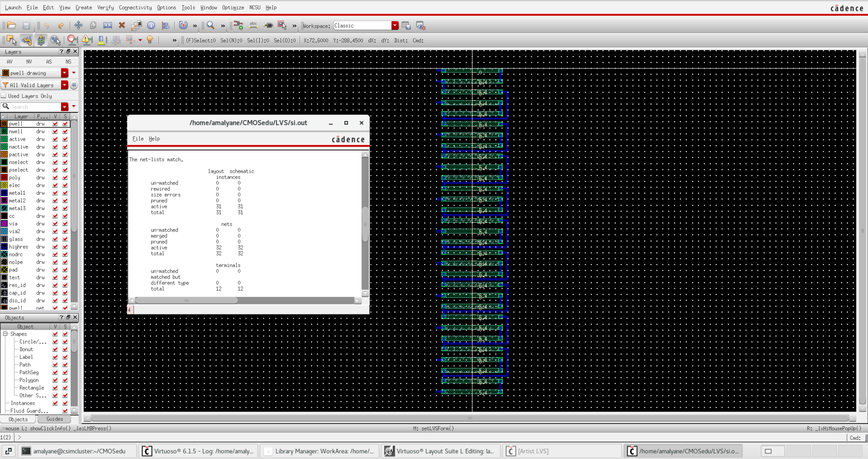Click the Delete X toolbar icon

pos(122,25)
